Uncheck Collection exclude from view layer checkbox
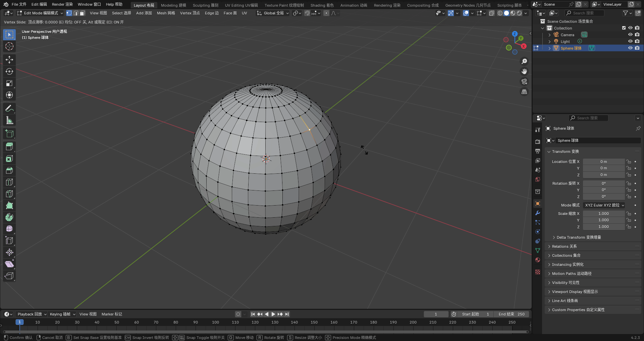This screenshot has width=644, height=341. [x=624, y=28]
